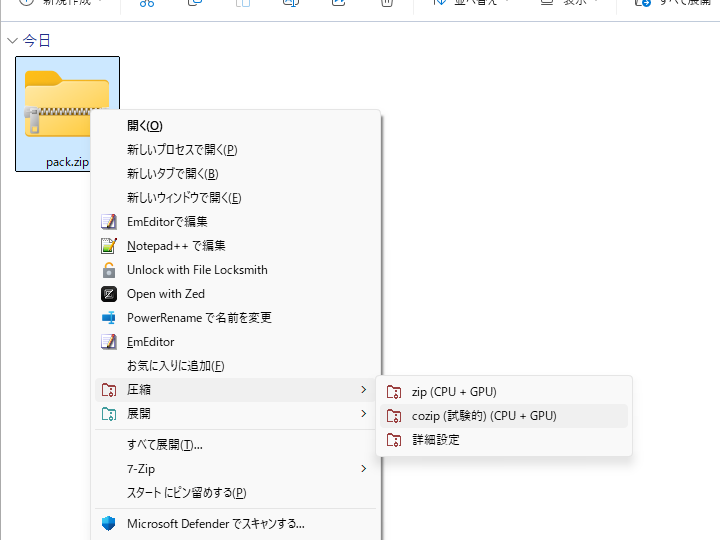Select スタートにピン留めする(P) entry
This screenshot has height=540, width=720.
(236, 493)
